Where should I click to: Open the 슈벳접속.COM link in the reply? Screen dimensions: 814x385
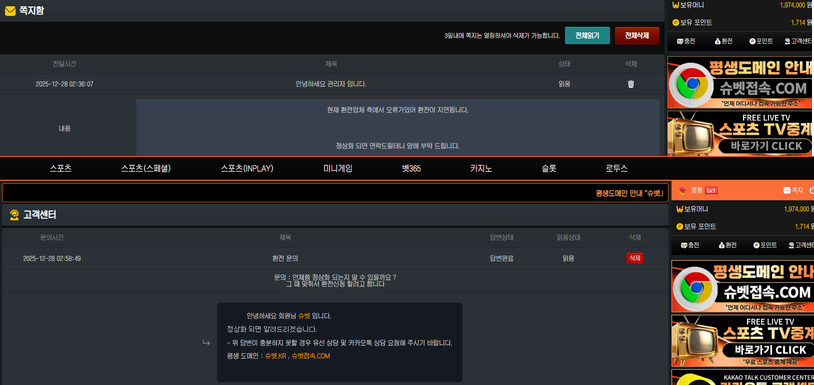tap(310, 356)
